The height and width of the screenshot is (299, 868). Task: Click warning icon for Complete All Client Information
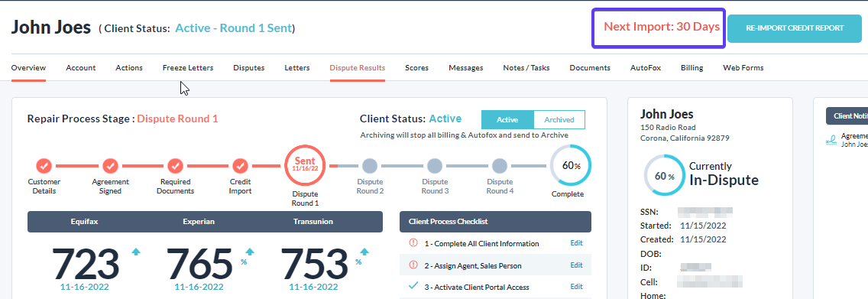[x=413, y=243]
